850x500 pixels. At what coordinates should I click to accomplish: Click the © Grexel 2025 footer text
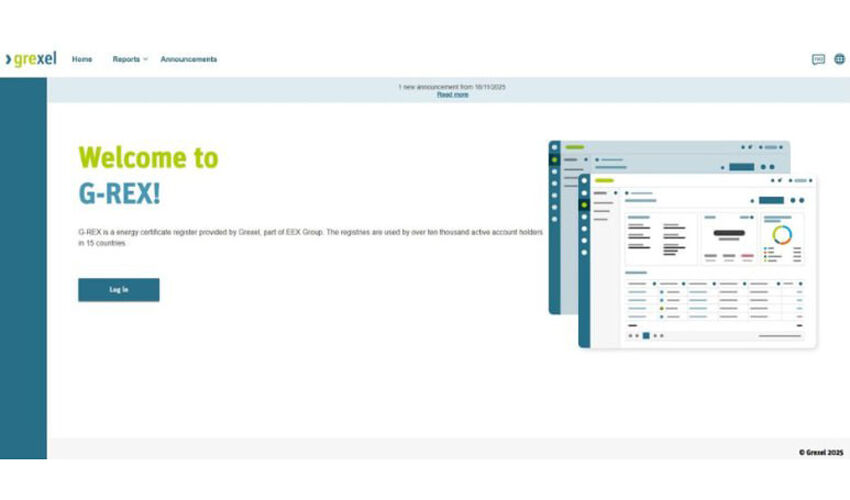[820, 452]
